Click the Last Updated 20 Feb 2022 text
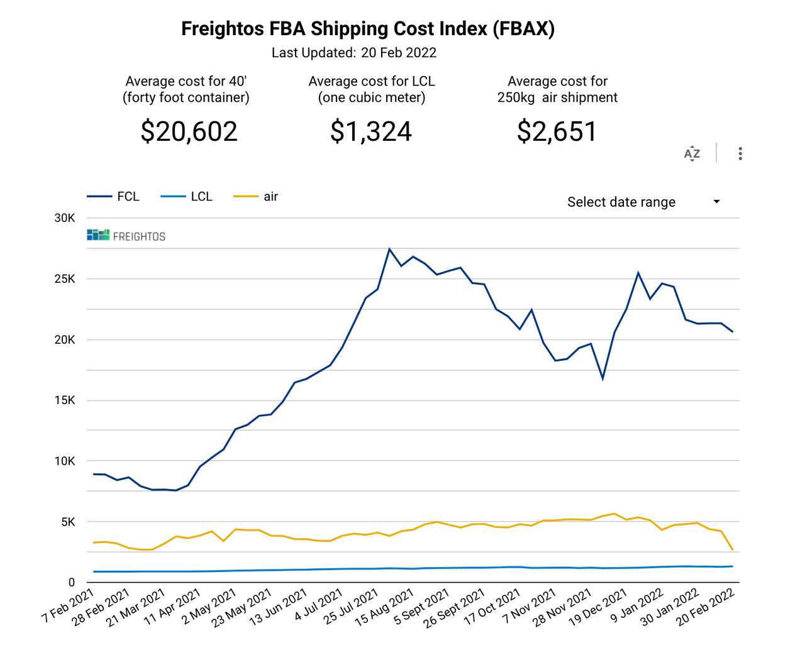The image size is (805, 672). click(x=354, y=53)
